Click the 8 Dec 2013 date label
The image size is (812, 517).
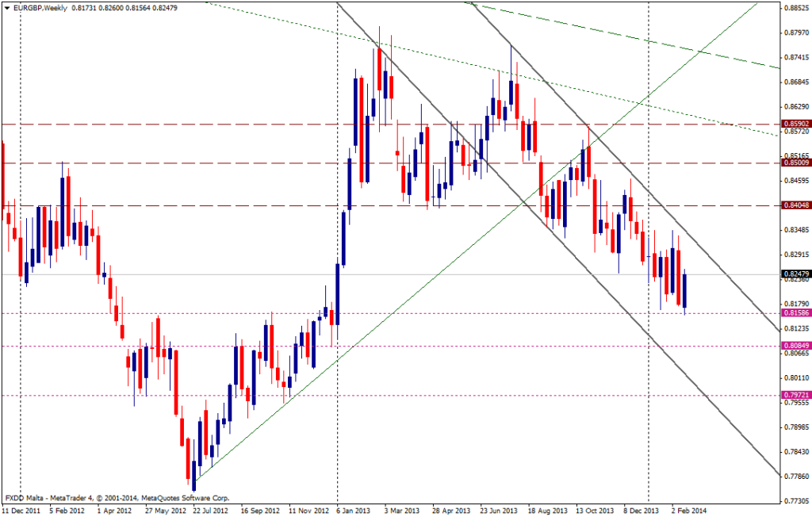(642, 512)
